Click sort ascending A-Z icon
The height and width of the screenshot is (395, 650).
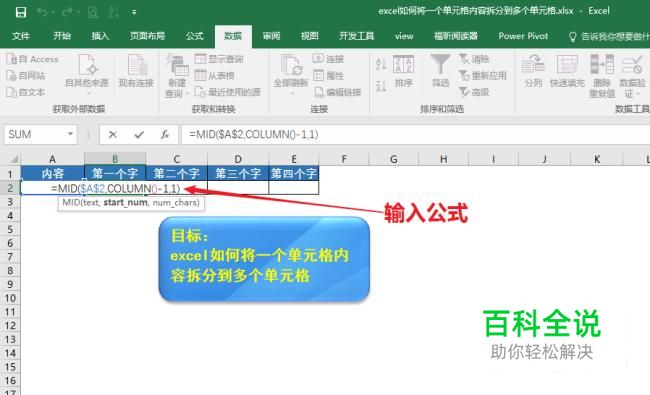[381, 64]
